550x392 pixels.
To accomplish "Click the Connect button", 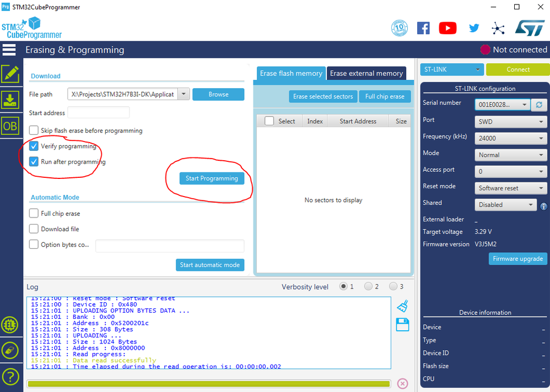I will click(x=517, y=69).
